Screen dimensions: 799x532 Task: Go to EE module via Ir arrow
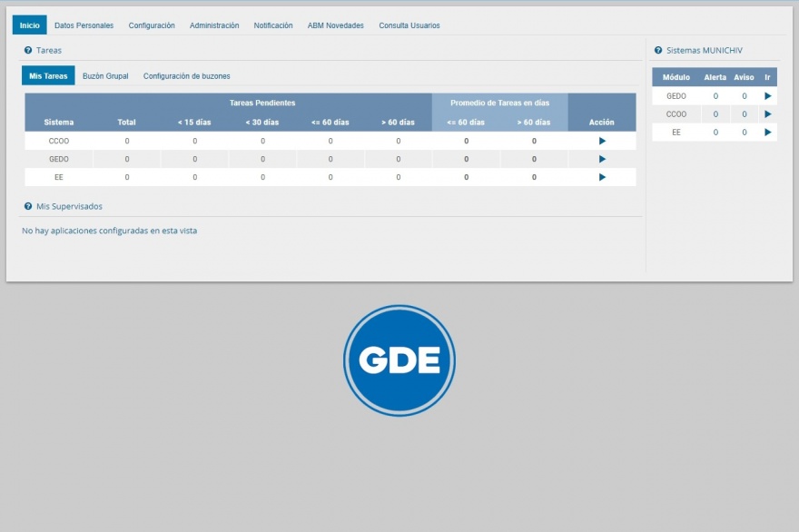pos(768,132)
